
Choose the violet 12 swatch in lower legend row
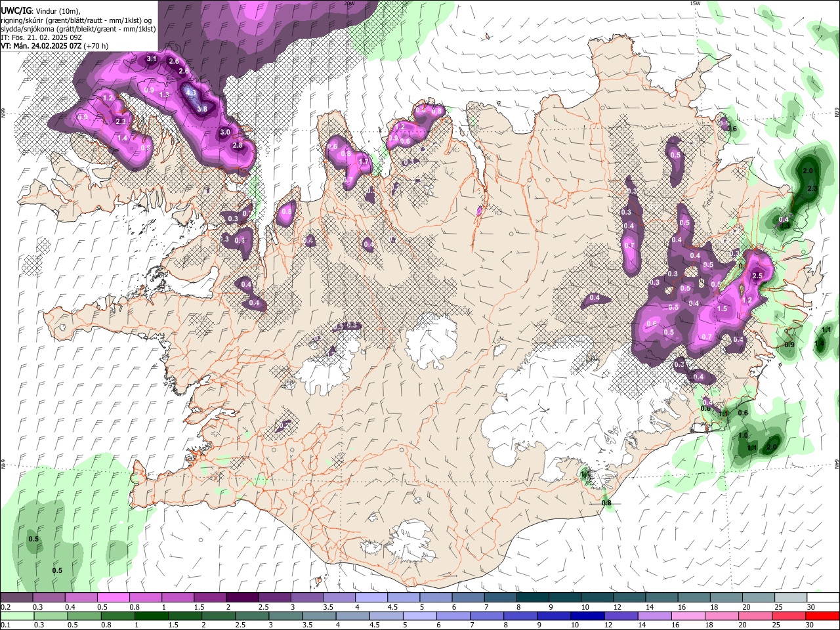click(x=621, y=616)
